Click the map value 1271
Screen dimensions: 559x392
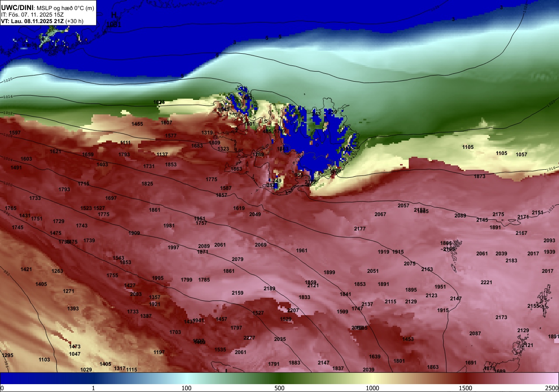coord(69,291)
